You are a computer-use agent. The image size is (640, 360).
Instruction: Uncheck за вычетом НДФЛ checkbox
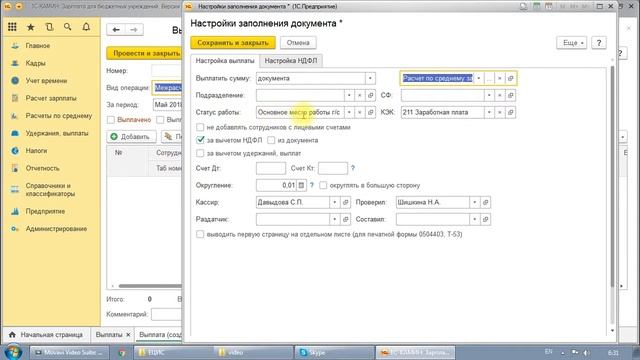click(200, 140)
